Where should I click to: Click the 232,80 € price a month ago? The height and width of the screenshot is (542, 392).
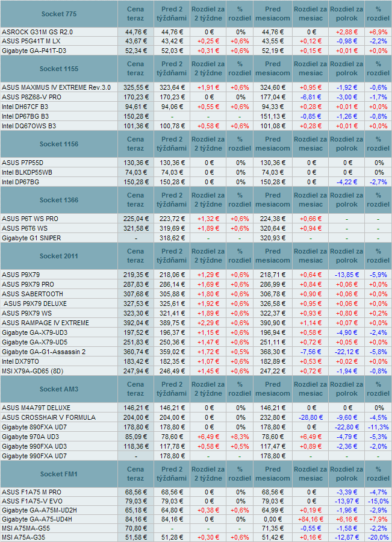[x=273, y=418]
